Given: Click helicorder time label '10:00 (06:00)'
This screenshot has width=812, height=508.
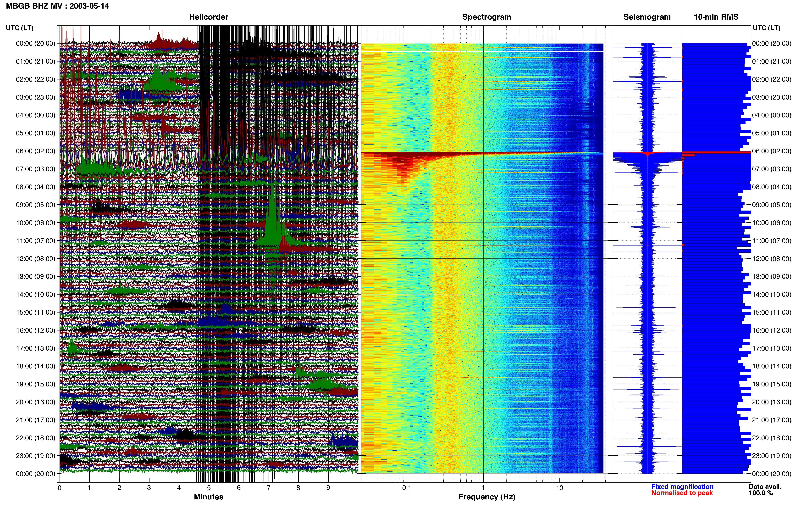Looking at the screenshot, I should pyautogui.click(x=36, y=223).
